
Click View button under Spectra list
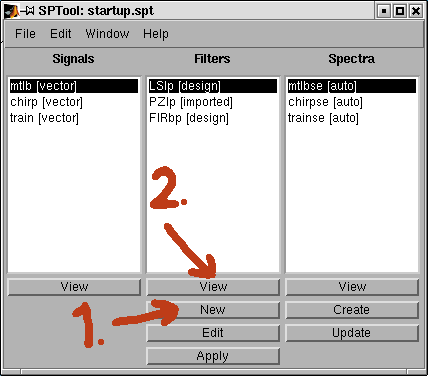(x=352, y=287)
